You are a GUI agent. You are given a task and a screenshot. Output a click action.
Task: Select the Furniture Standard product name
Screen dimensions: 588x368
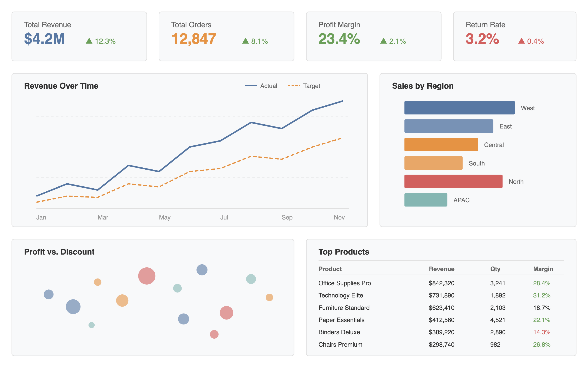pos(344,308)
